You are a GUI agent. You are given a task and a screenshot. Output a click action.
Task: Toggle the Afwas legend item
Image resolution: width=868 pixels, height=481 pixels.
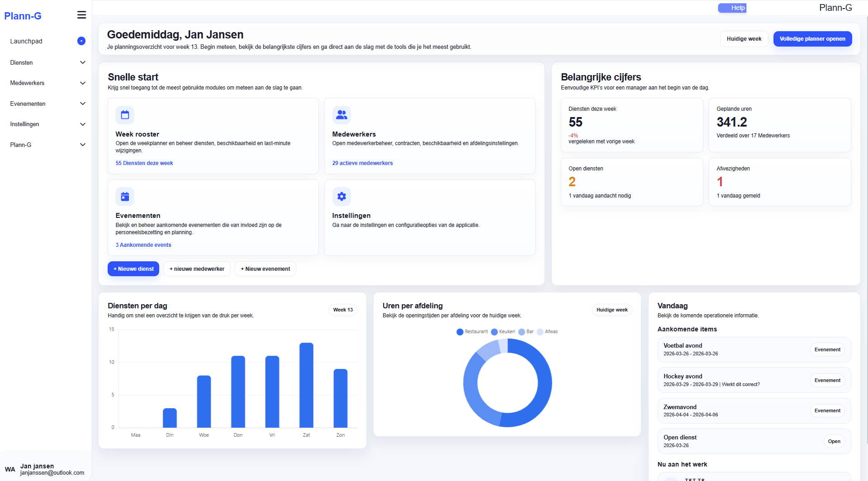tap(547, 331)
